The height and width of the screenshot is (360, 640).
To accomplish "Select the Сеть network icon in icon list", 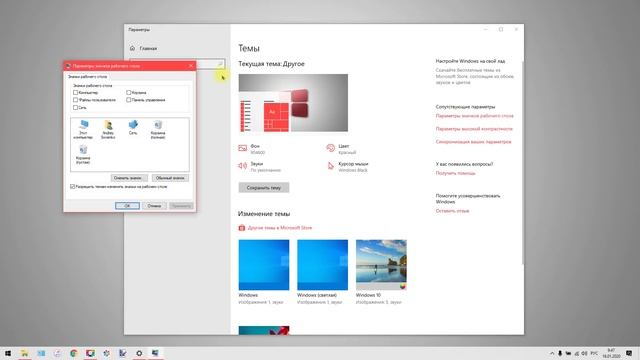I will point(133,128).
